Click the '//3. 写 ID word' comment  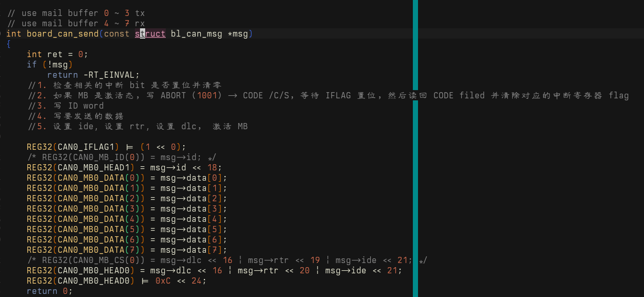click(x=66, y=106)
